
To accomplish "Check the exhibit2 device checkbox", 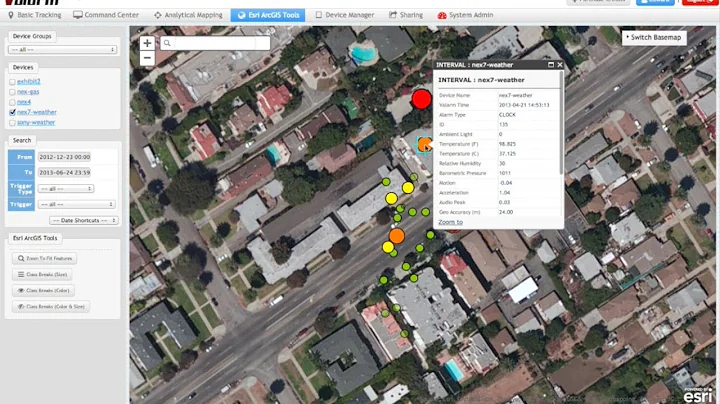I will coord(12,82).
